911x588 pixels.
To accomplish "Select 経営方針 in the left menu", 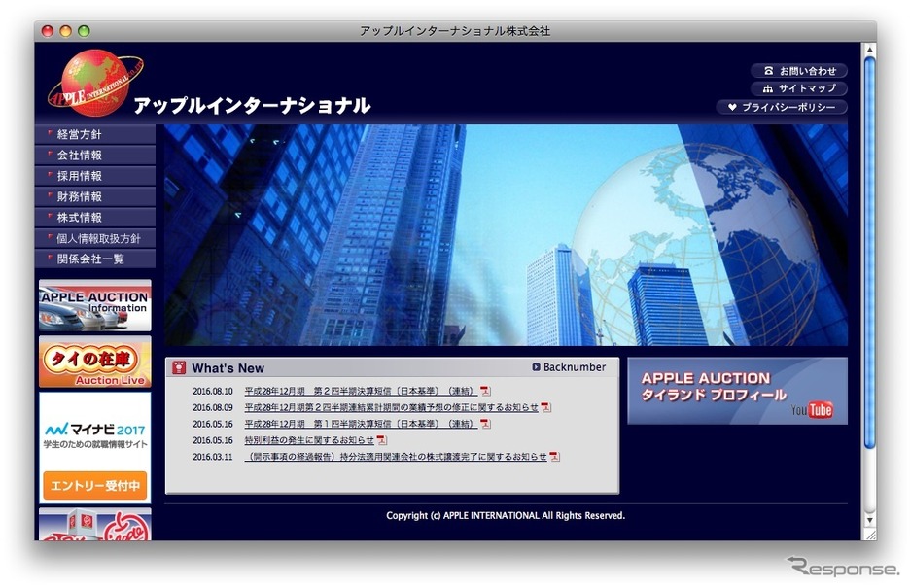I will [x=94, y=134].
